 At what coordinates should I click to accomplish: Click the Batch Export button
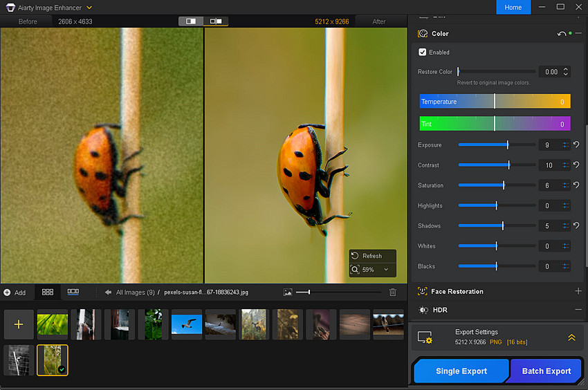tap(546, 371)
